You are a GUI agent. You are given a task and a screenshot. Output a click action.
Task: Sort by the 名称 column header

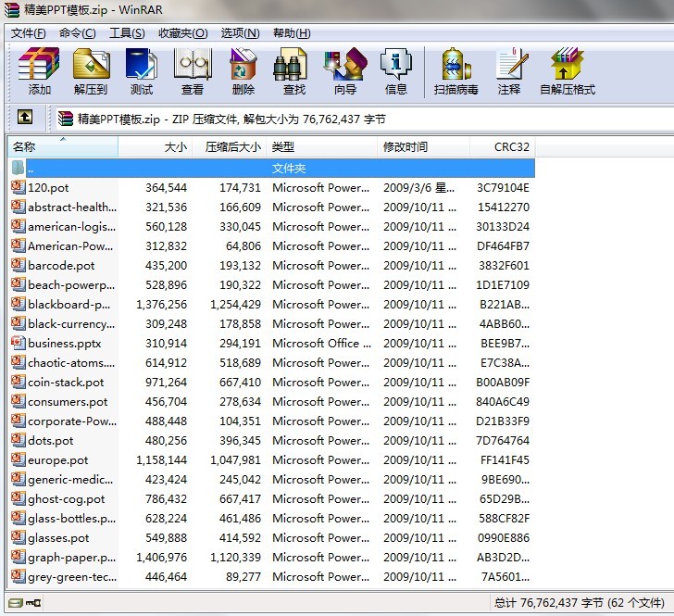click(63, 146)
